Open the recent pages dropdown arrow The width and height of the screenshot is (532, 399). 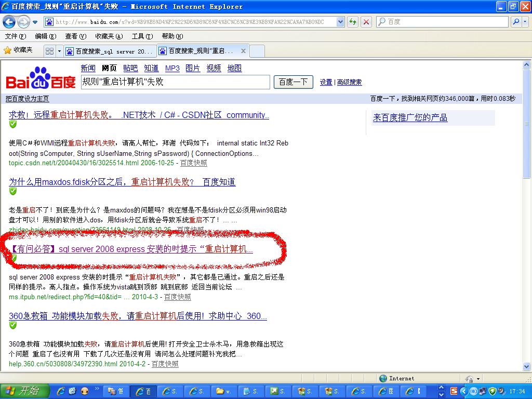35,22
